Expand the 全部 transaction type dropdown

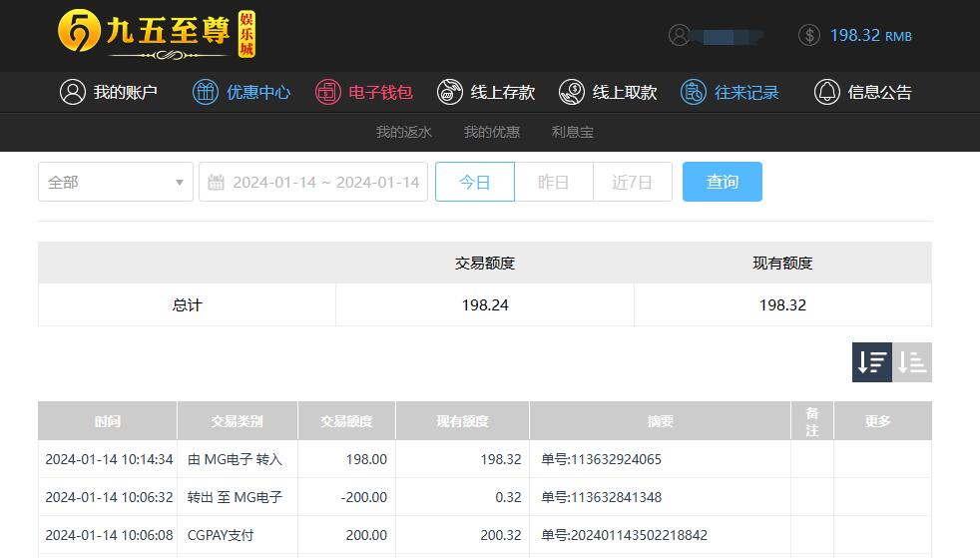[x=116, y=182]
